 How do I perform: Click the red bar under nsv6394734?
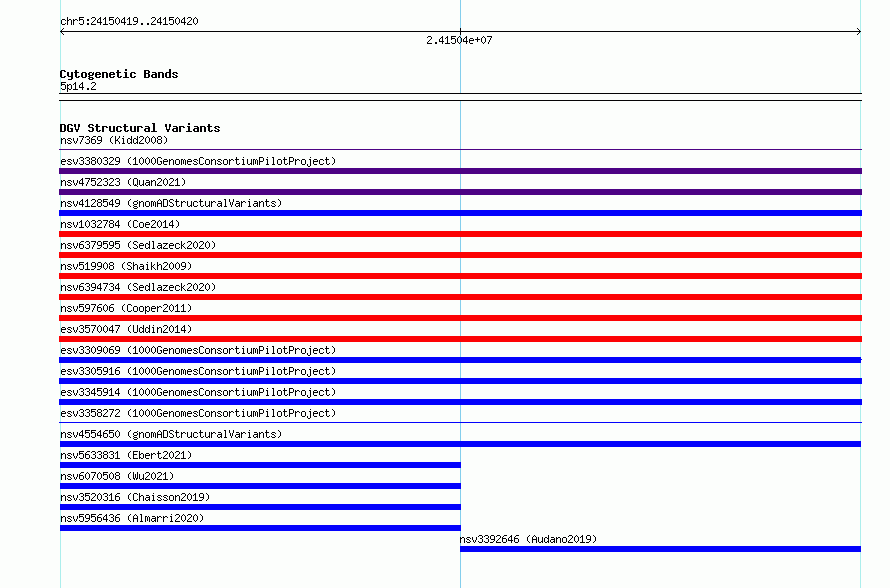[460, 297]
